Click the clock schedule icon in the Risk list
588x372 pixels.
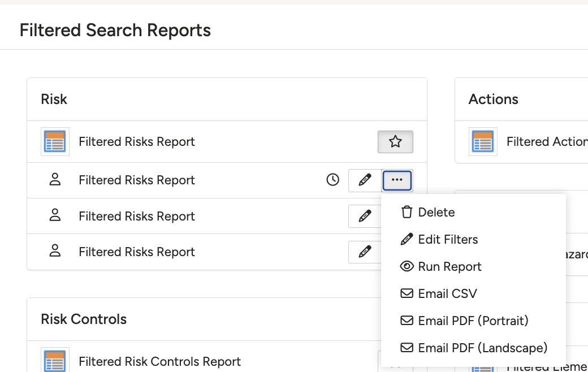point(332,180)
